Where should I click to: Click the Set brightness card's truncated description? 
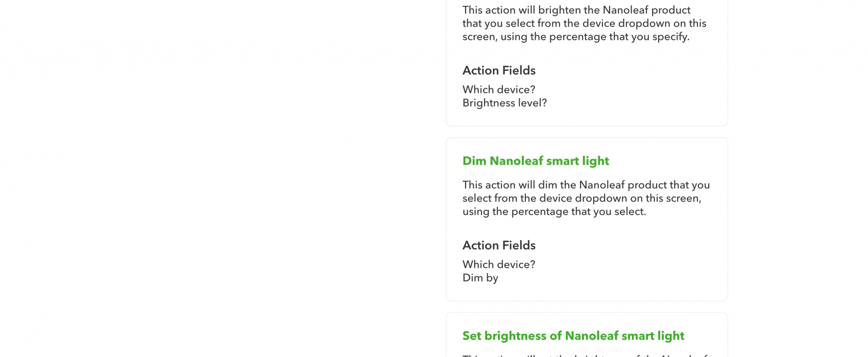585,355
